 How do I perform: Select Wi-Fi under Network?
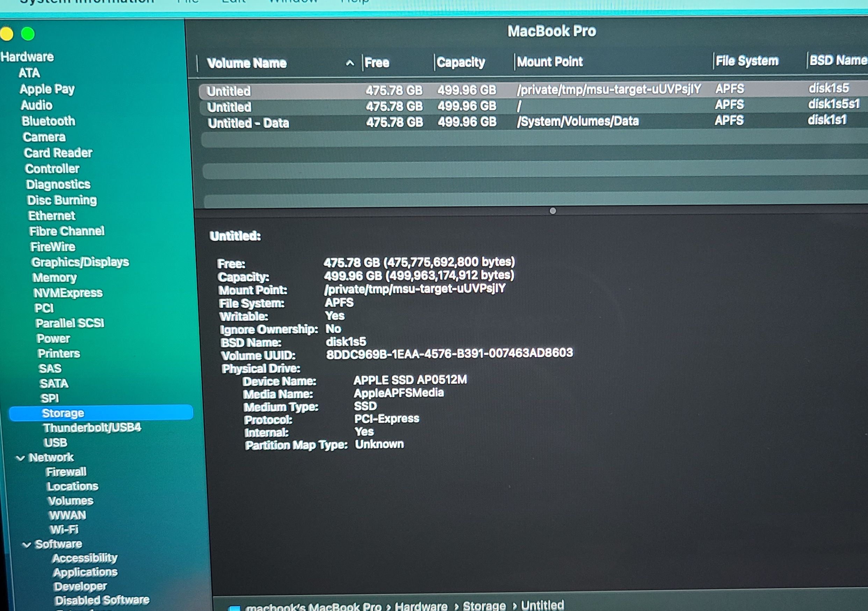click(x=64, y=529)
